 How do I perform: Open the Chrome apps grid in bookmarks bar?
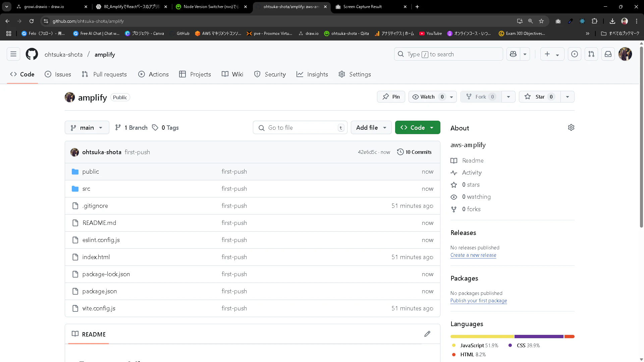[x=9, y=34]
